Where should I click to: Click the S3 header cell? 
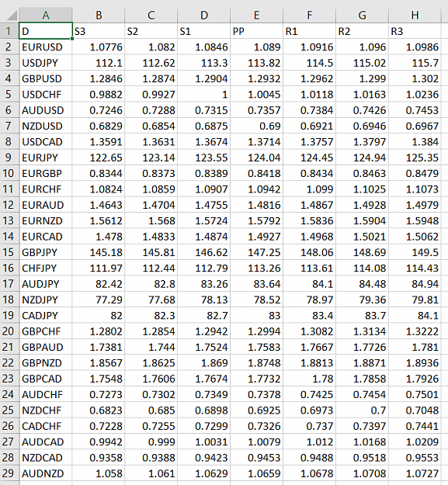point(99,31)
